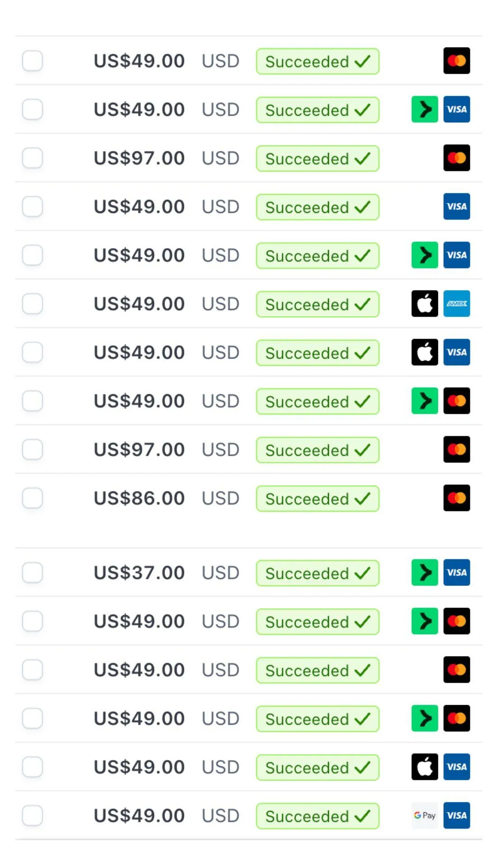Click the American Express card icon
This screenshot has height=868, width=488.
[456, 304]
